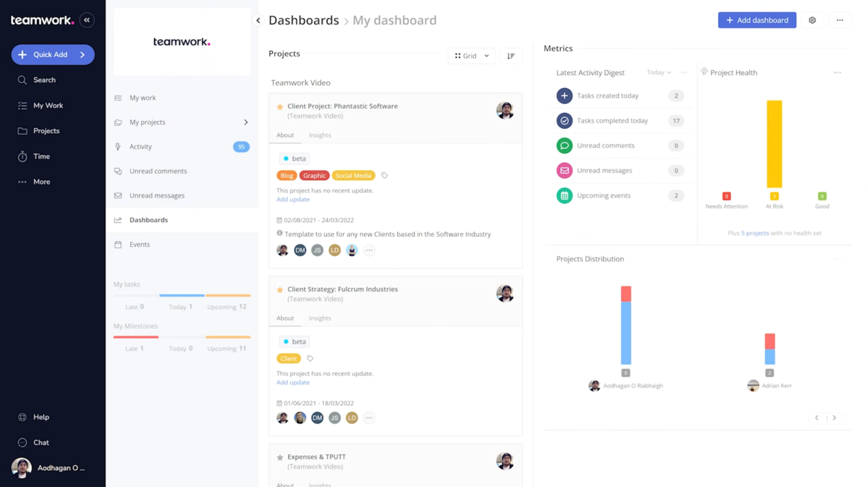Go to next page of Projects Distribution
Image resolution: width=868 pixels, height=487 pixels.
835,418
